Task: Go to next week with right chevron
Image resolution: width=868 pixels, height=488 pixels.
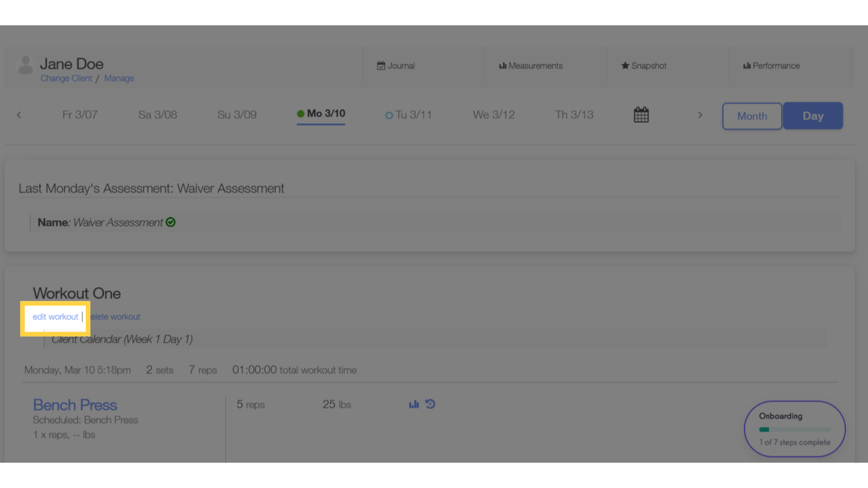Action: click(700, 115)
